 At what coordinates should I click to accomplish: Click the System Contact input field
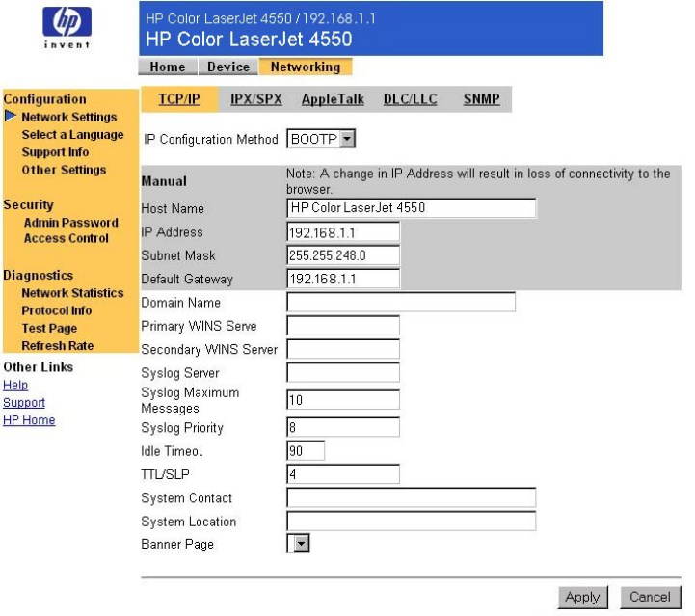[412, 497]
